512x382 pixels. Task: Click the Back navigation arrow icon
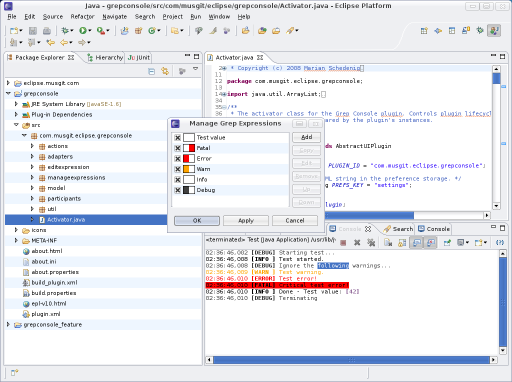point(64,42)
